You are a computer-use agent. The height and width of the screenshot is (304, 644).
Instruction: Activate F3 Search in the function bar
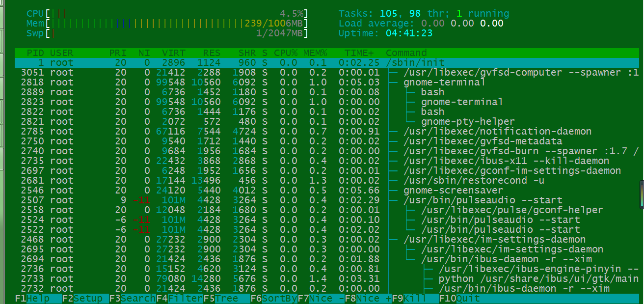click(133, 298)
